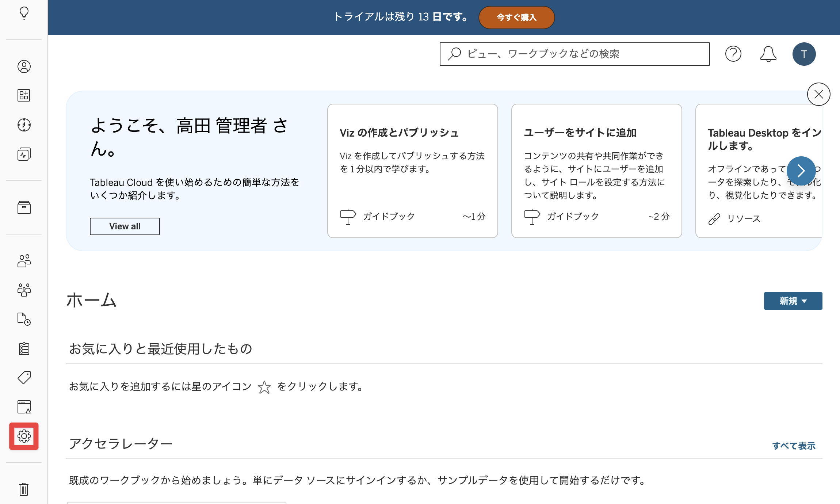Advance the welcome cards with the right arrow
The width and height of the screenshot is (840, 504).
[x=801, y=171]
